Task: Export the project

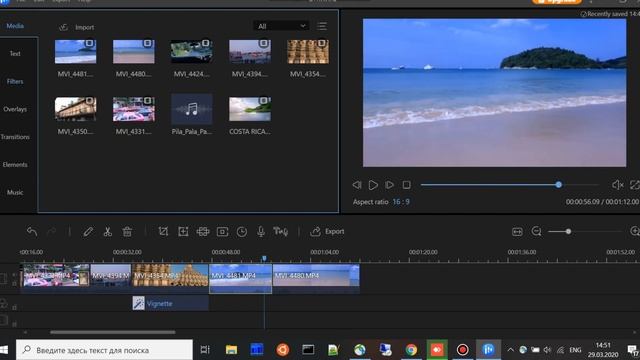Action: (x=327, y=231)
